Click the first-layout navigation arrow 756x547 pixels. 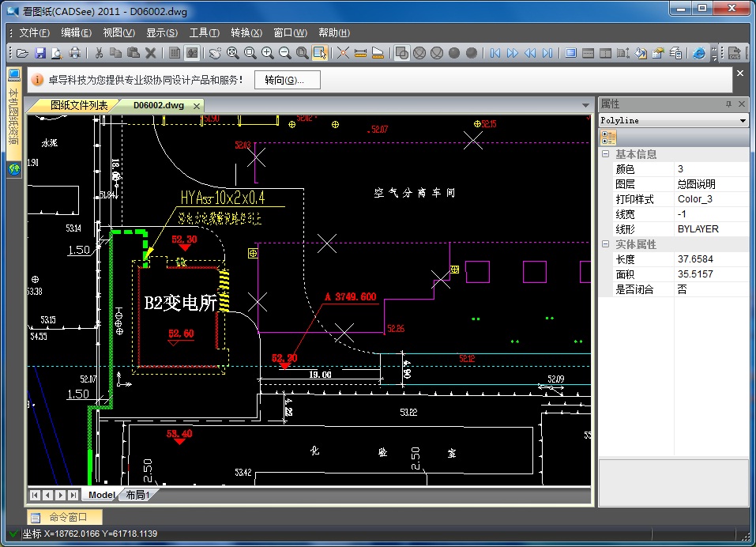point(35,495)
